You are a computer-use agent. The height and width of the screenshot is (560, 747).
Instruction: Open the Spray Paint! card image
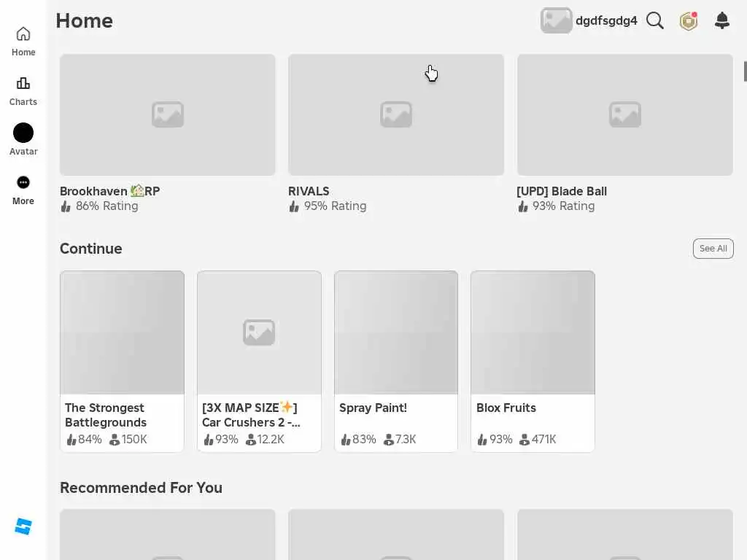click(x=396, y=332)
